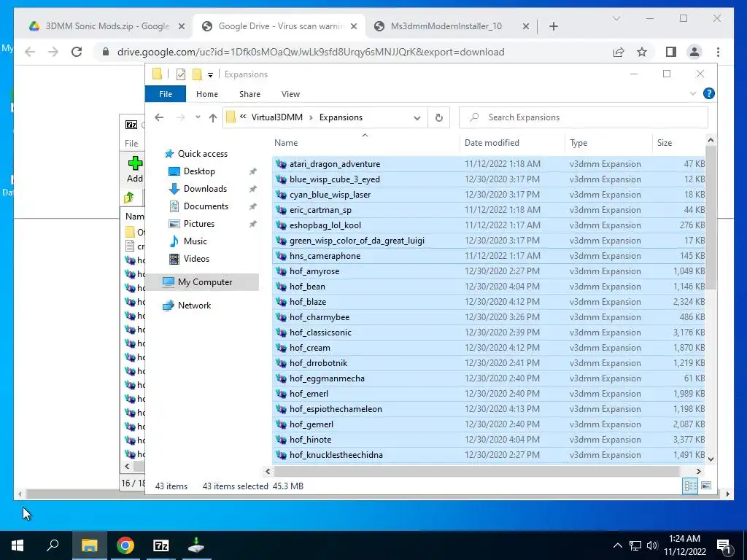
Task: Open Explorer help with the question mark icon
Action: [x=708, y=93]
